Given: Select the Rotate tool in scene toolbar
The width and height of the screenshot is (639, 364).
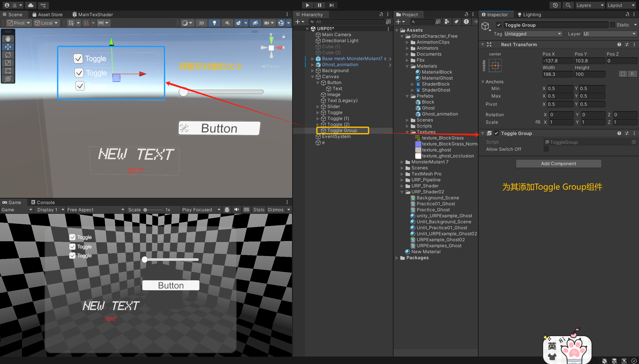Looking at the screenshot, I should 8,55.
